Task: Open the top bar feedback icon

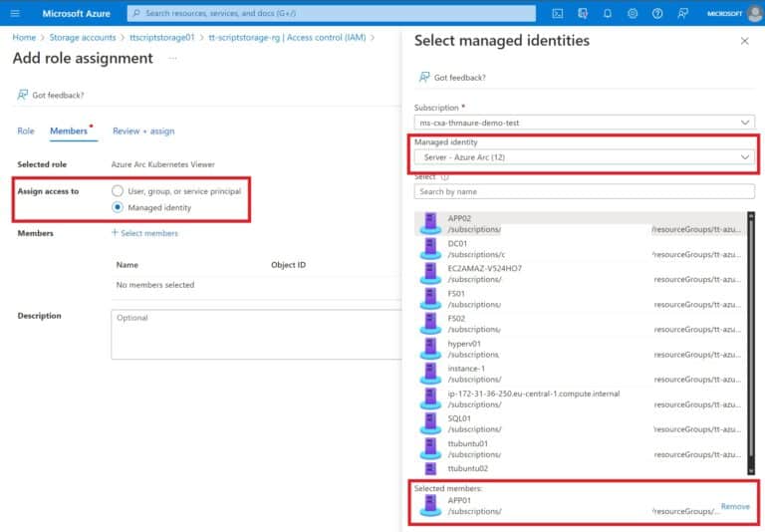Action: [682, 13]
